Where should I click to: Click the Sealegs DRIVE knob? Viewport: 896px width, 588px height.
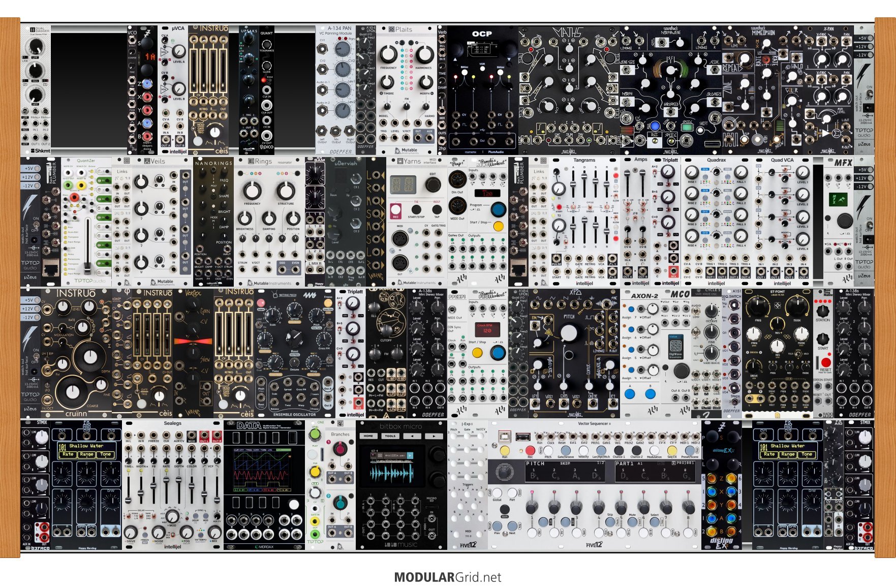tap(131, 532)
